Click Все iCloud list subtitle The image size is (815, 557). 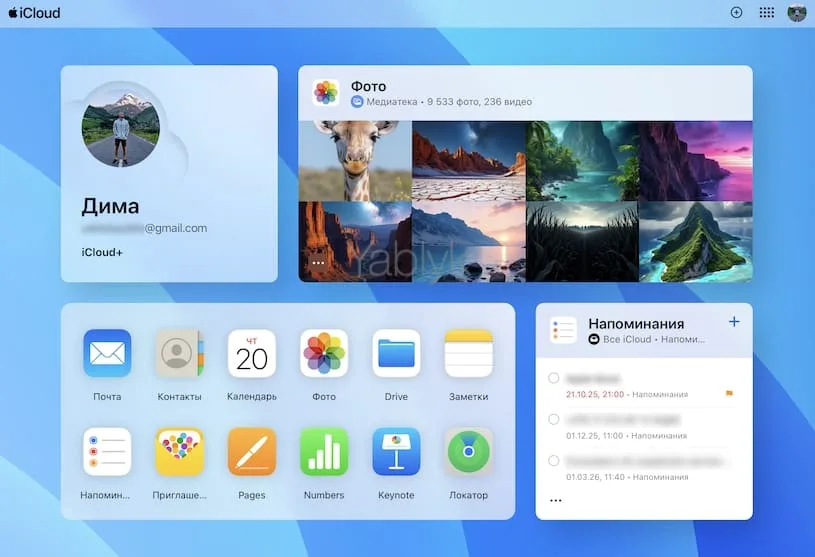coord(627,339)
